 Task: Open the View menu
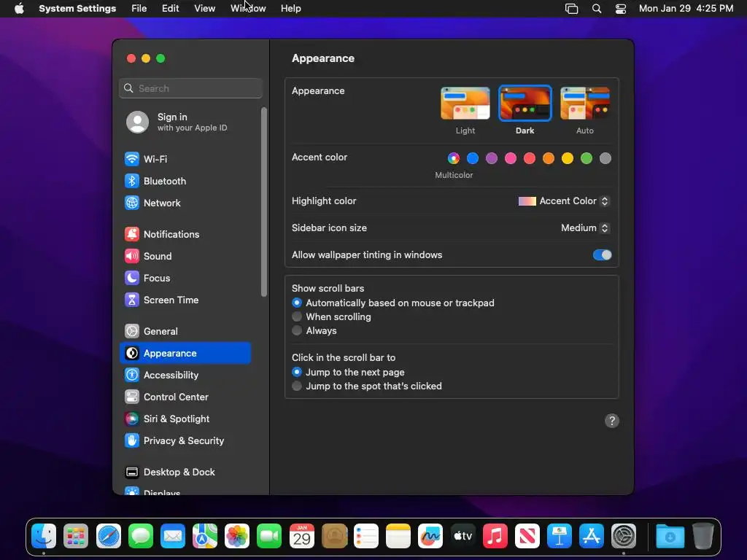click(x=204, y=9)
